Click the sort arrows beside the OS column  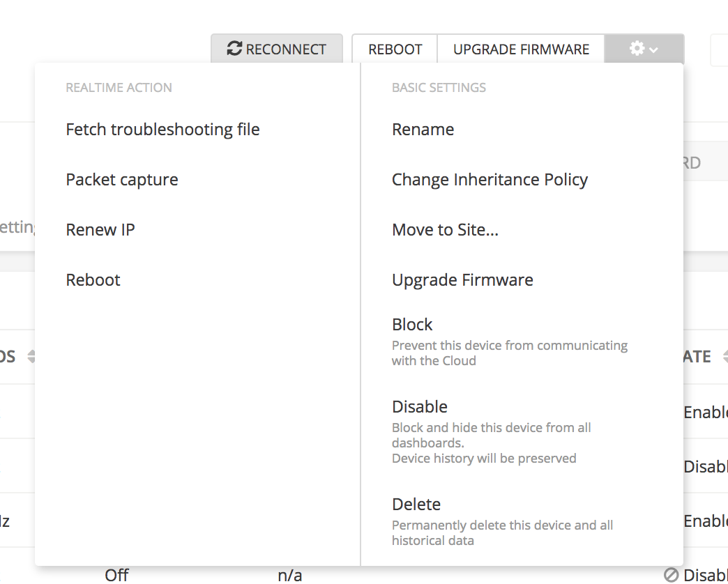(x=31, y=357)
